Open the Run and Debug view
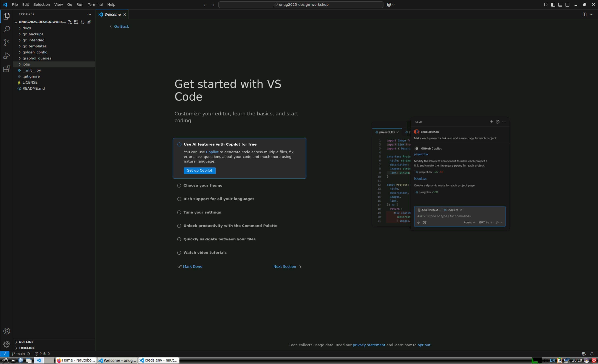The width and height of the screenshot is (598, 364). pos(7,56)
